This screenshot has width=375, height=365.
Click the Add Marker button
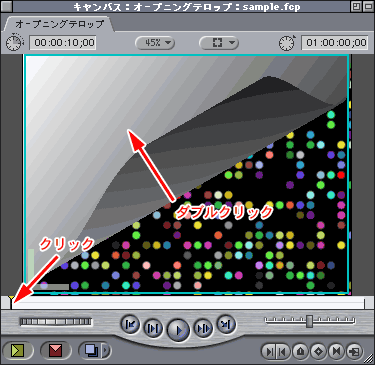coord(301,351)
